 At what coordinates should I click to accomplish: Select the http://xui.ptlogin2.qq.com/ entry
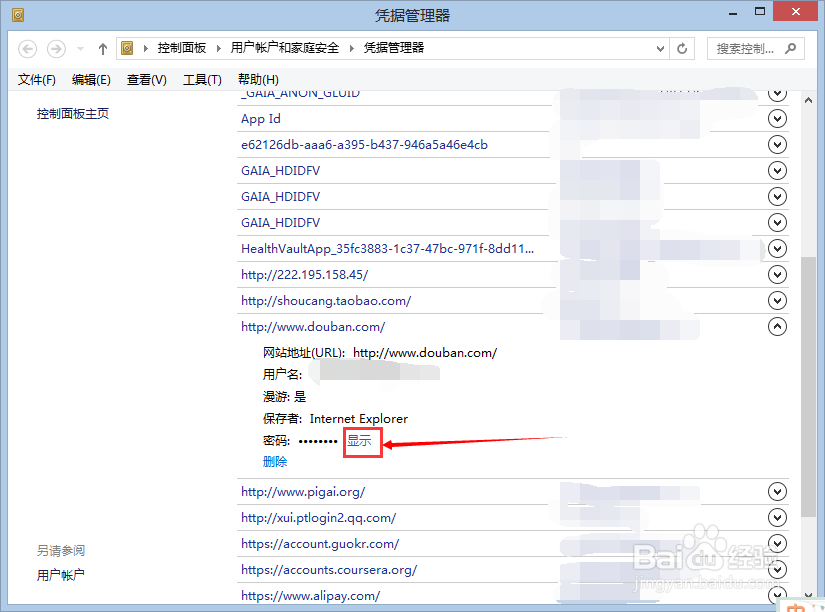(319, 518)
